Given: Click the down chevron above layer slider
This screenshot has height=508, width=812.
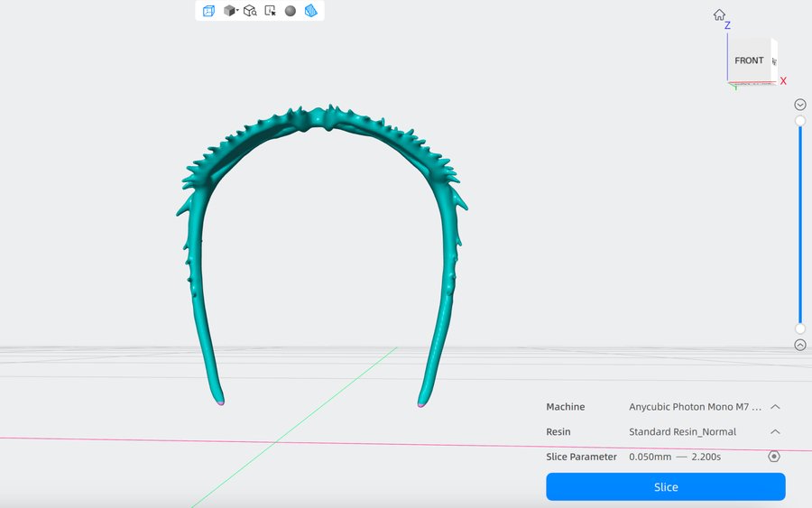Looking at the screenshot, I should (800, 105).
